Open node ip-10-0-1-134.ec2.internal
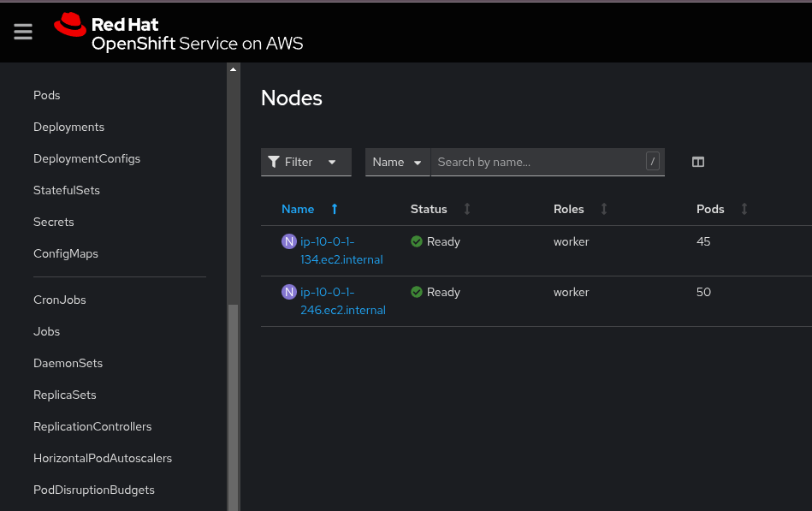Image resolution: width=812 pixels, height=511 pixels. coord(341,251)
